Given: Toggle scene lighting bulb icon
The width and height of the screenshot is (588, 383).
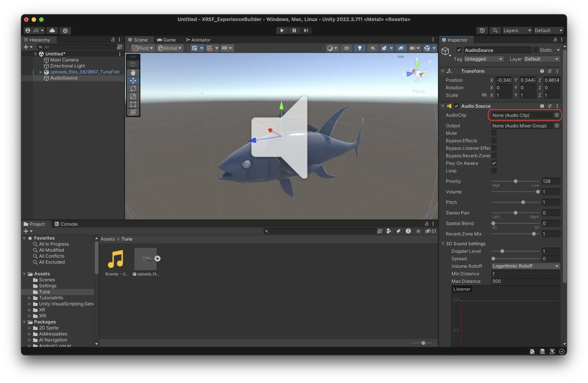Looking at the screenshot, I should coord(360,48).
